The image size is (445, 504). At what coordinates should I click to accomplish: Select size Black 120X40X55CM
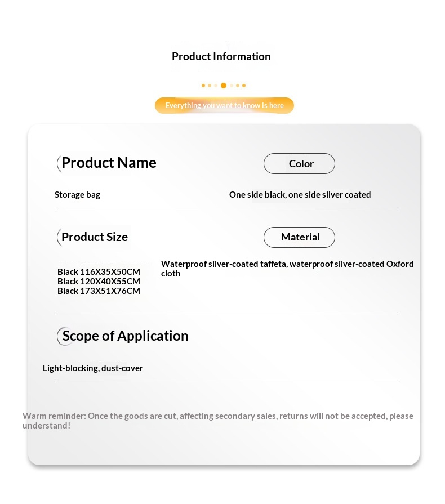click(99, 281)
